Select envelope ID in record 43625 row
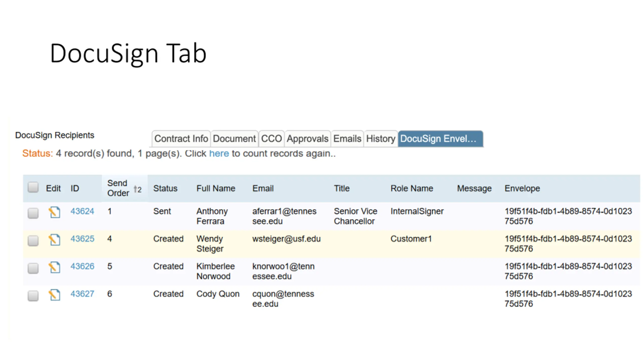This screenshot has width=644, height=362. coord(568,244)
